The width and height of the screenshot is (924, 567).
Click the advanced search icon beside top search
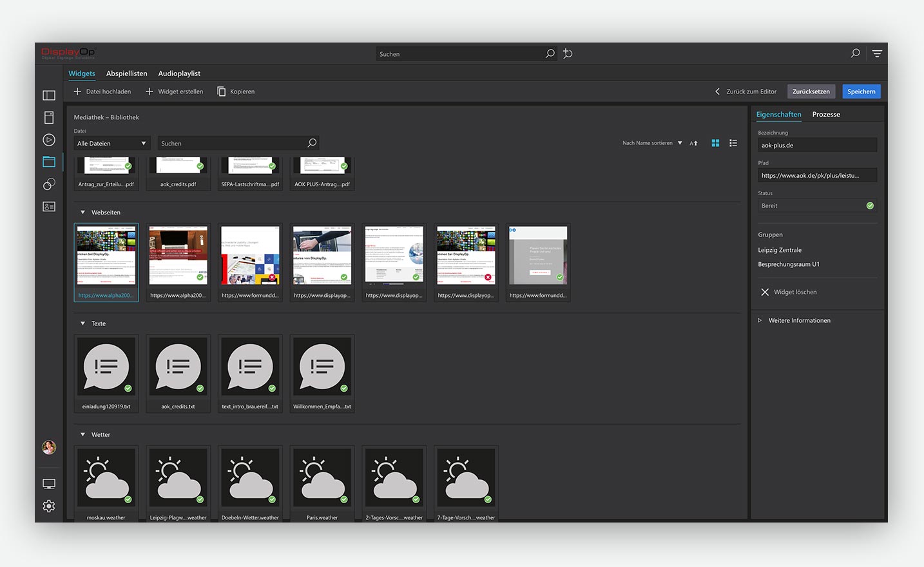click(568, 54)
